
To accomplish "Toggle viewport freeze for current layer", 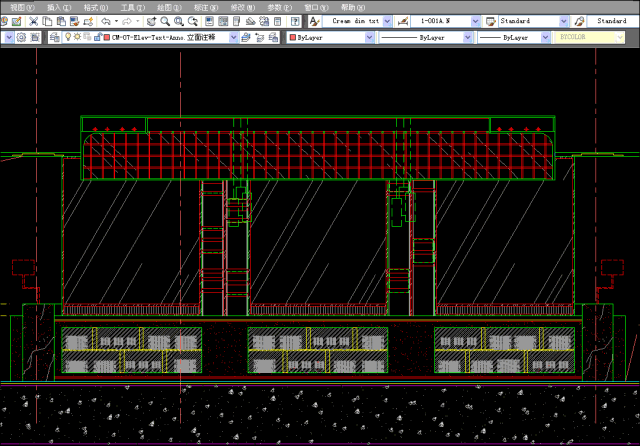I will coord(87,37).
